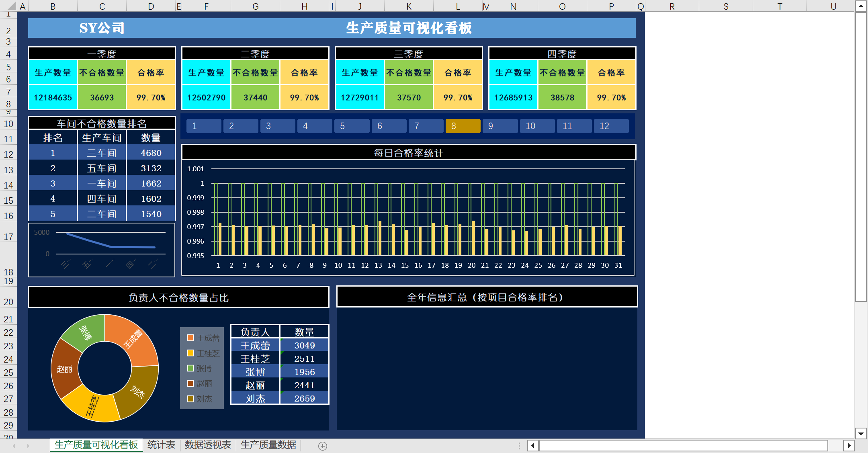Switch to the 统计表 sheet tab
The height and width of the screenshot is (453, 868).
161,445
